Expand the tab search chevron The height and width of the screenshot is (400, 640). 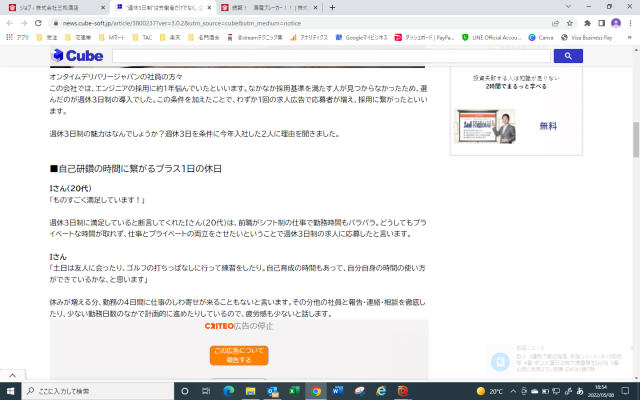[x=568, y=7]
